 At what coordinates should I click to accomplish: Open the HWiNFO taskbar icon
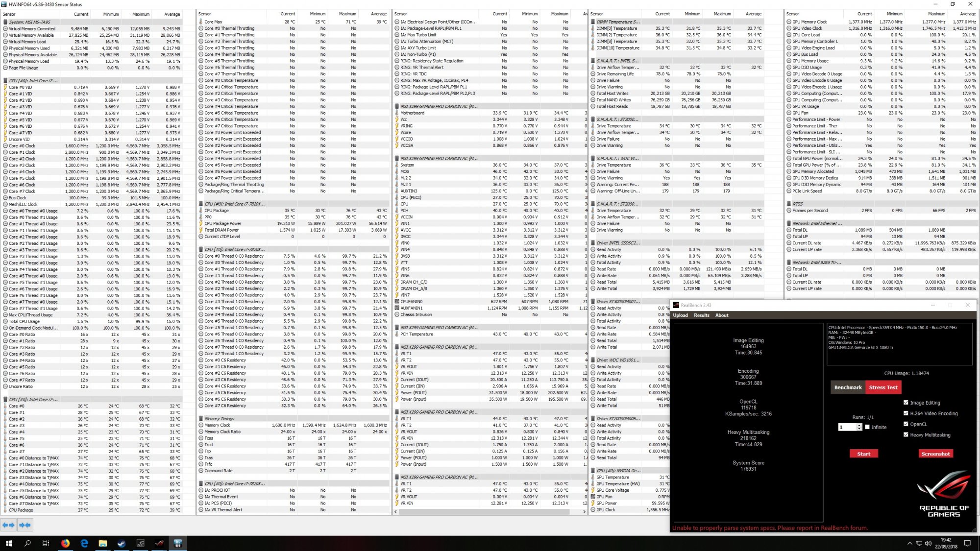coord(178,543)
